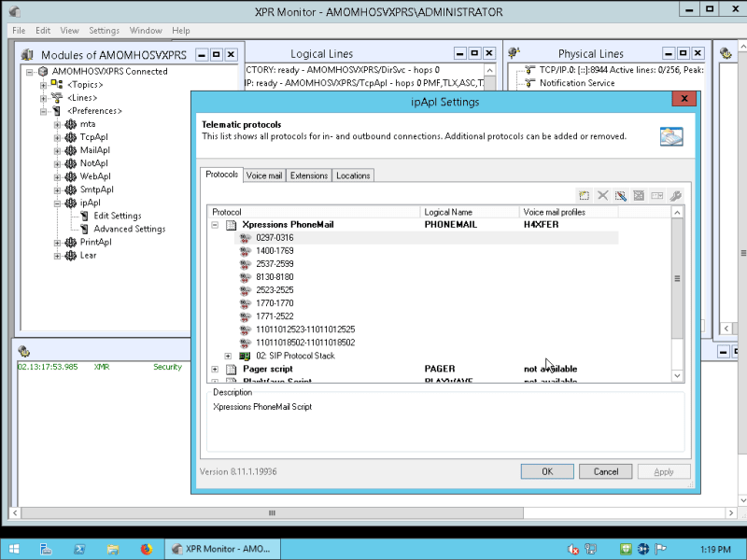
Task: Click the telematic protocols fax icon
Action: (671, 136)
